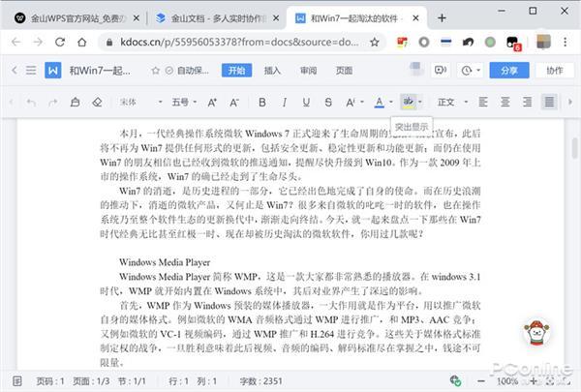
Task: Click the extension icon with badge 6
Action: 513,43
